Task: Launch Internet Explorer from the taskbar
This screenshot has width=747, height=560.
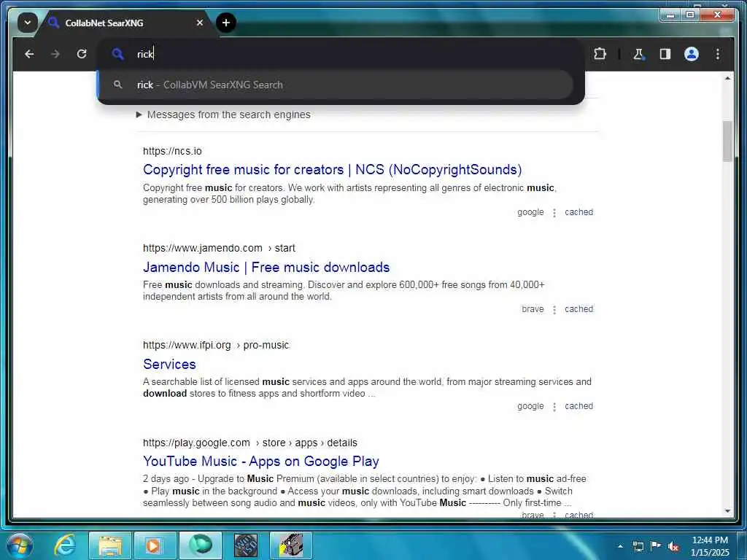Action: (65, 545)
